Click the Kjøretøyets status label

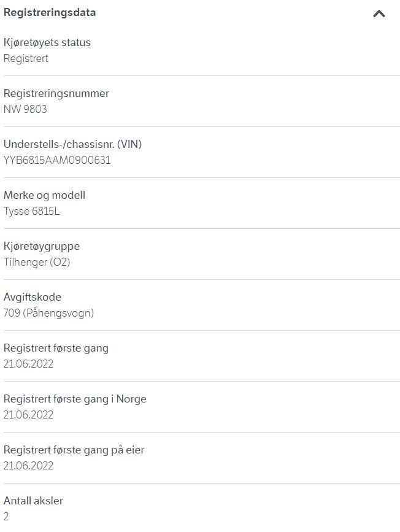[47, 43]
